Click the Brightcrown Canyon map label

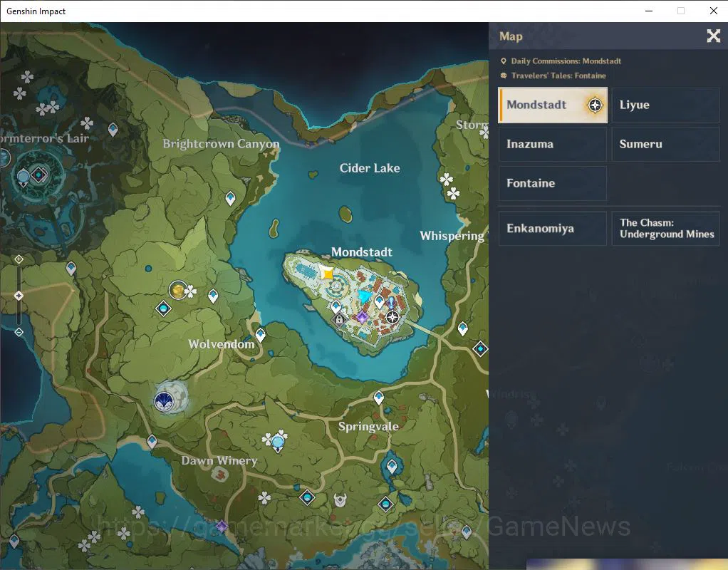point(221,144)
